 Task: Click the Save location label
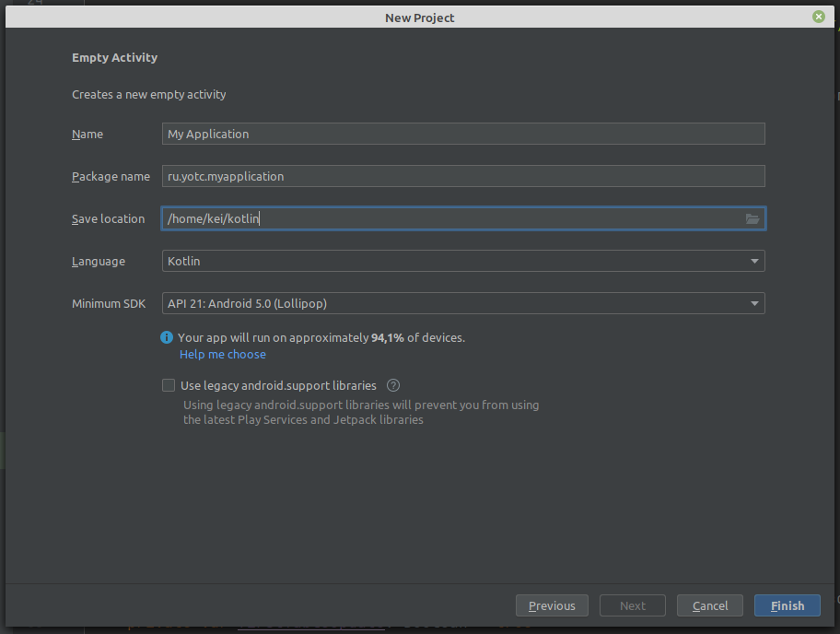tap(108, 218)
